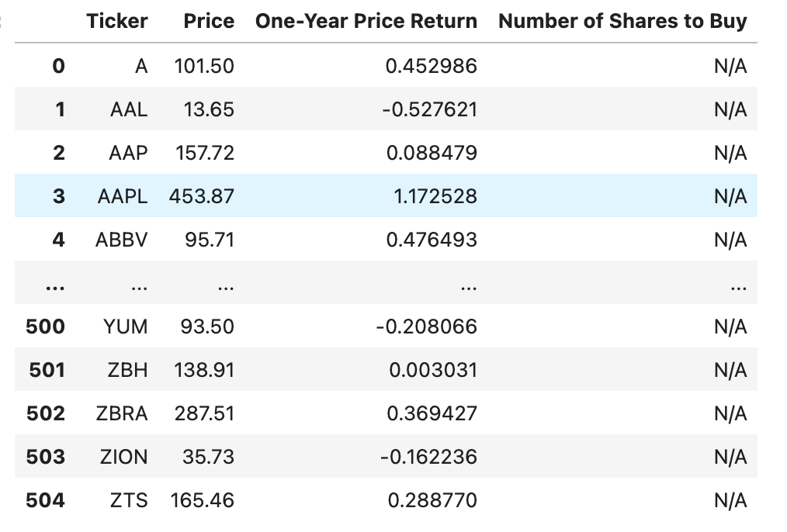The image size is (787, 532).
Task: Click the Price column header
Action: click(x=209, y=21)
